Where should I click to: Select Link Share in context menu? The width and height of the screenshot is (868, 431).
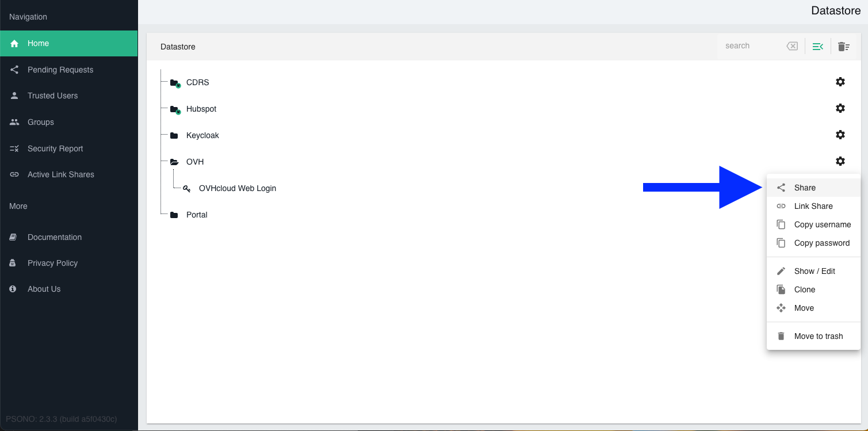(813, 206)
